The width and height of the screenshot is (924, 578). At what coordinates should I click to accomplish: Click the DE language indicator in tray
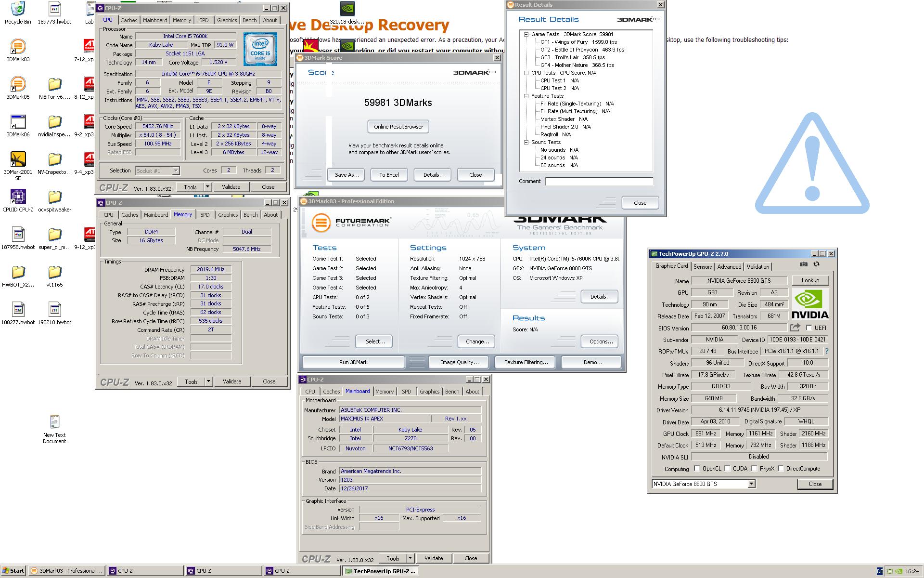[880, 571]
